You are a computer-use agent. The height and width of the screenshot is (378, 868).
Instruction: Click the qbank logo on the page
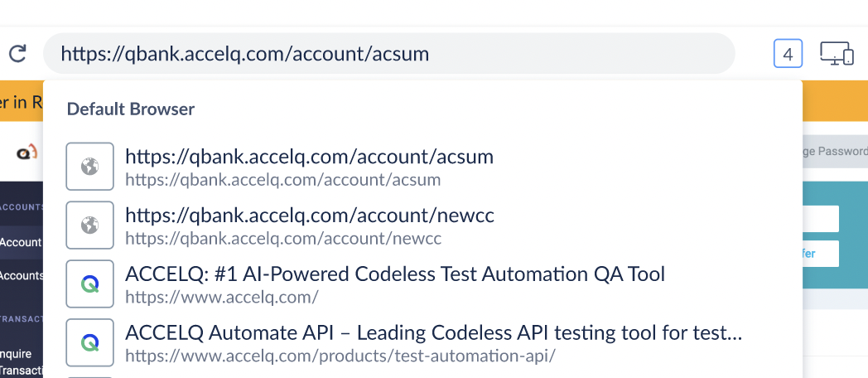27,152
